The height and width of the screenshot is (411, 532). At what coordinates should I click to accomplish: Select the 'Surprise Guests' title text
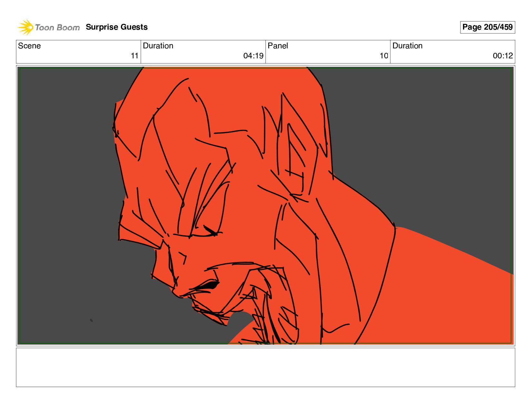tap(117, 27)
